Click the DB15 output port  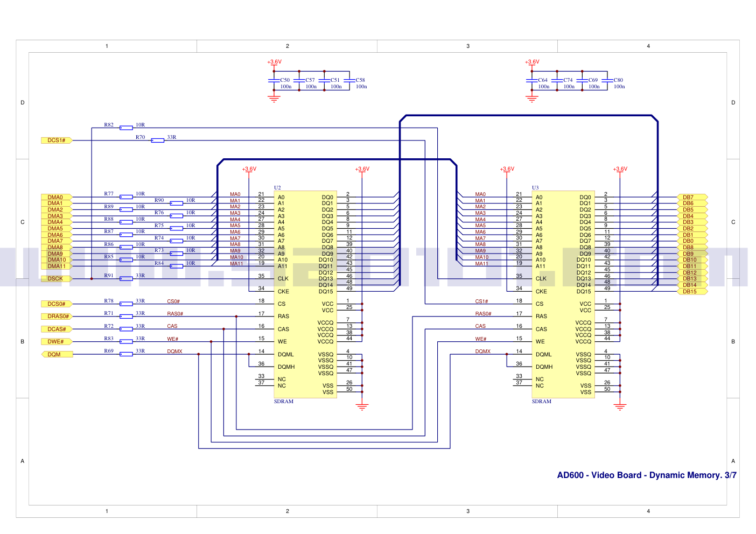692,292
